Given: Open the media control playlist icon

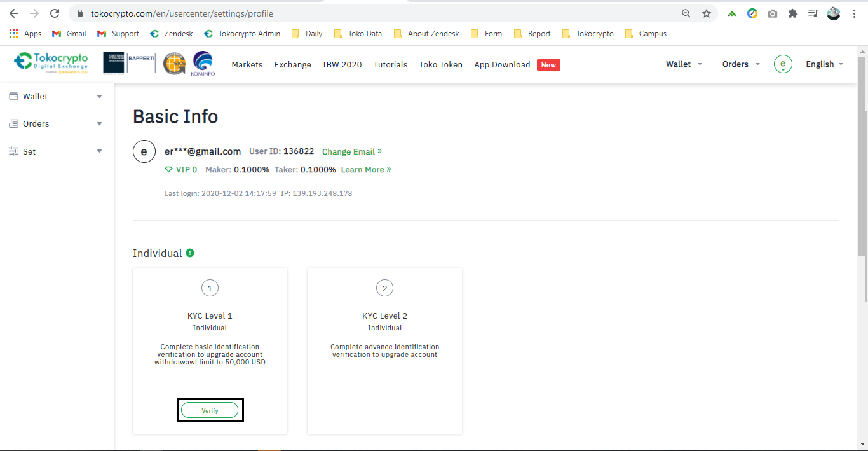Looking at the screenshot, I should coord(813,13).
